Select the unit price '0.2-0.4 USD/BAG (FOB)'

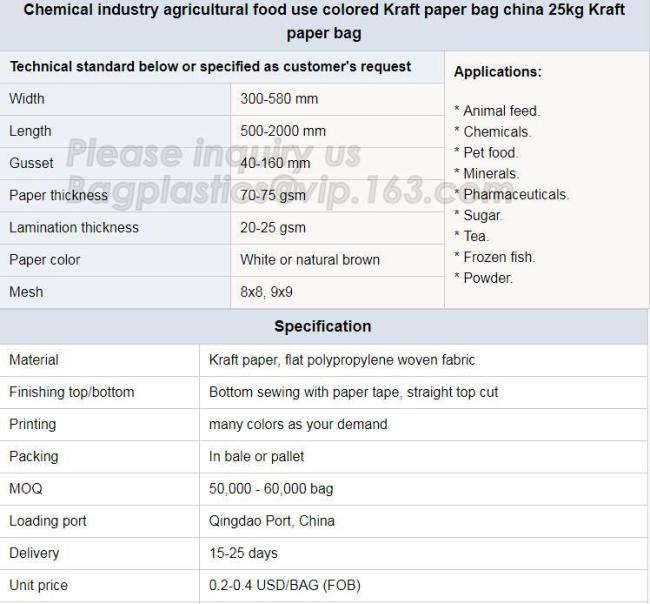pyautogui.click(x=285, y=585)
